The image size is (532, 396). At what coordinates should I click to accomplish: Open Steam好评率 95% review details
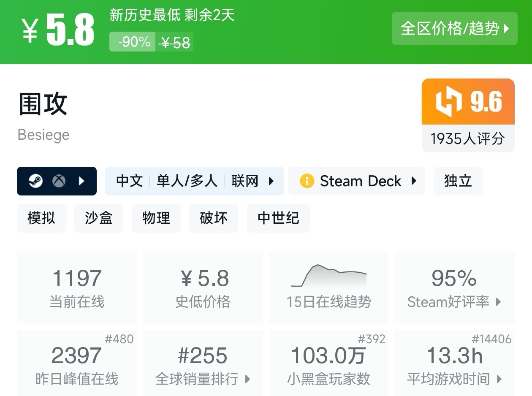pos(454,288)
